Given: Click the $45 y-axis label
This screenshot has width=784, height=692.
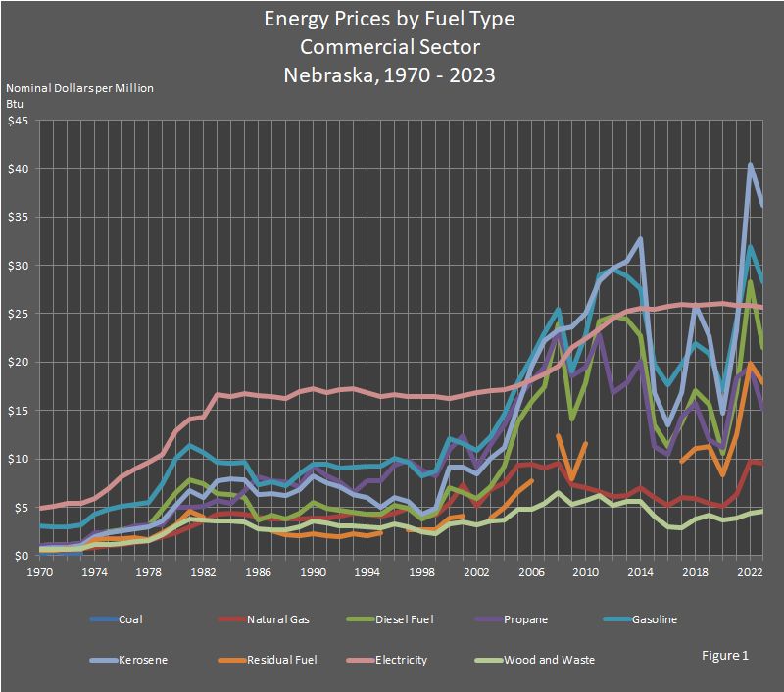Looking at the screenshot, I should coord(21,122).
